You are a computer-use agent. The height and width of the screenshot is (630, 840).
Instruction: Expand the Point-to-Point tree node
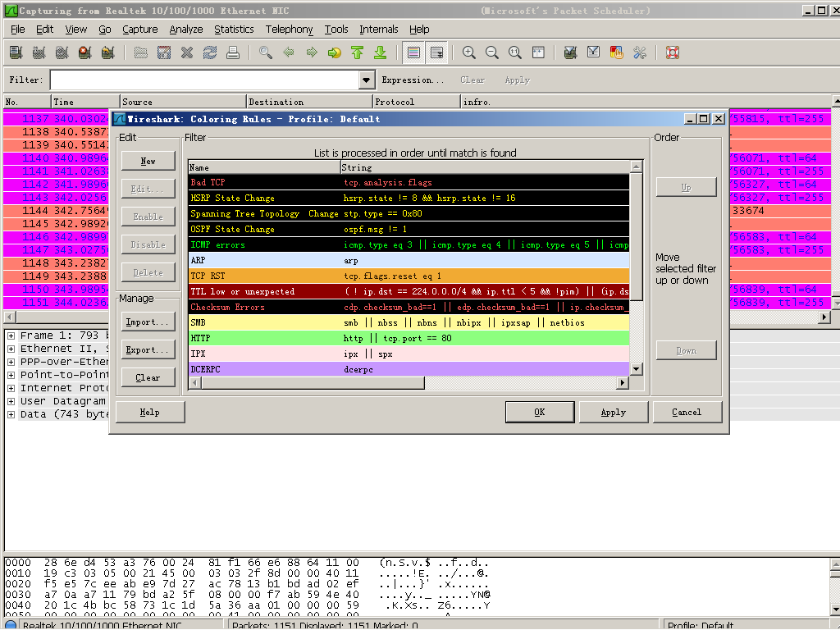(x=11, y=375)
